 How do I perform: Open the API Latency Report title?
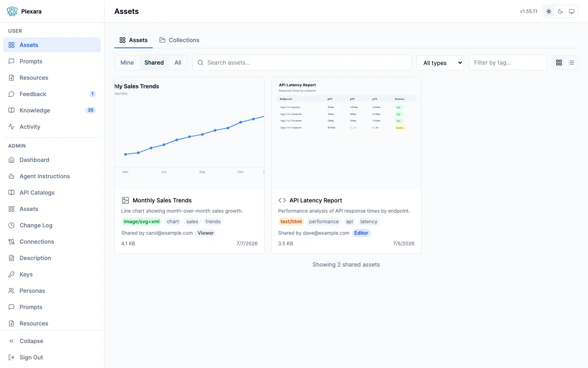(x=316, y=200)
